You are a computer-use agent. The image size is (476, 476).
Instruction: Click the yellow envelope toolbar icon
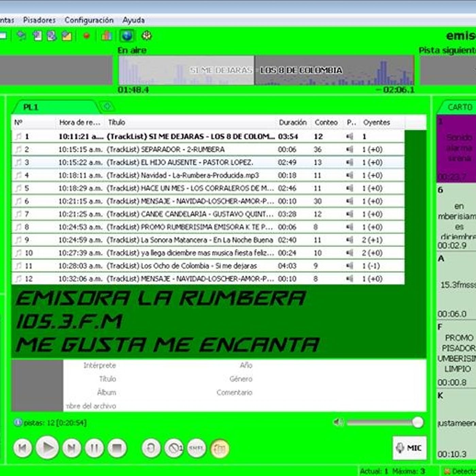(67, 36)
